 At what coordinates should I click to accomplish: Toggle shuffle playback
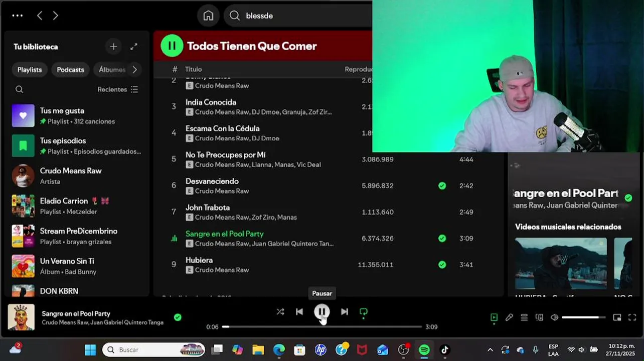280,312
